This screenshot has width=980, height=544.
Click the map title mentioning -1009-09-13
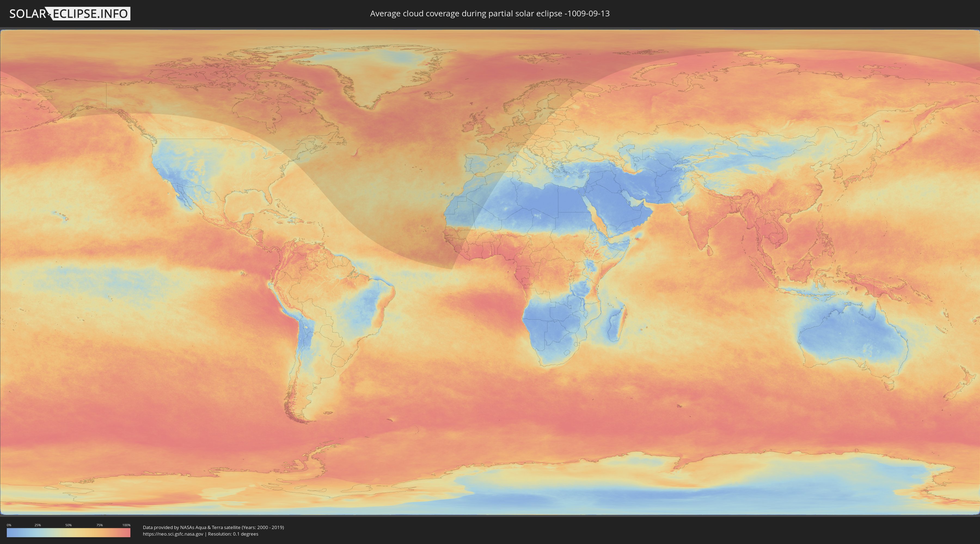click(490, 14)
